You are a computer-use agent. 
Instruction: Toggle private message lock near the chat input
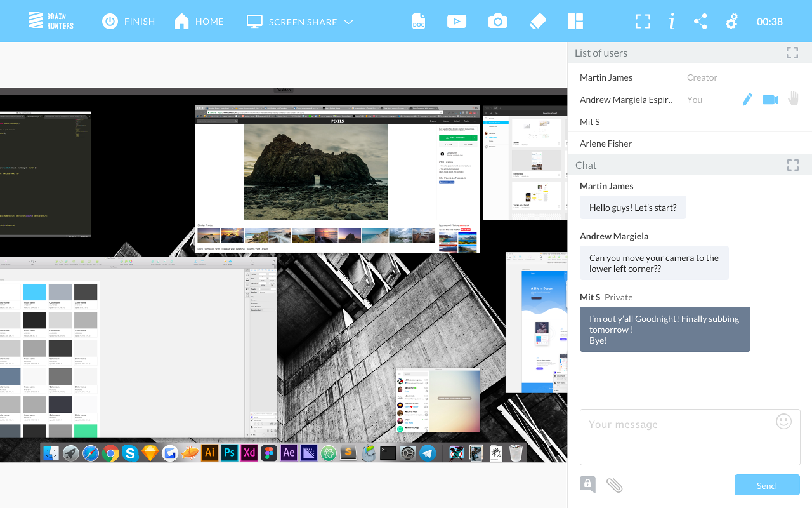point(587,484)
